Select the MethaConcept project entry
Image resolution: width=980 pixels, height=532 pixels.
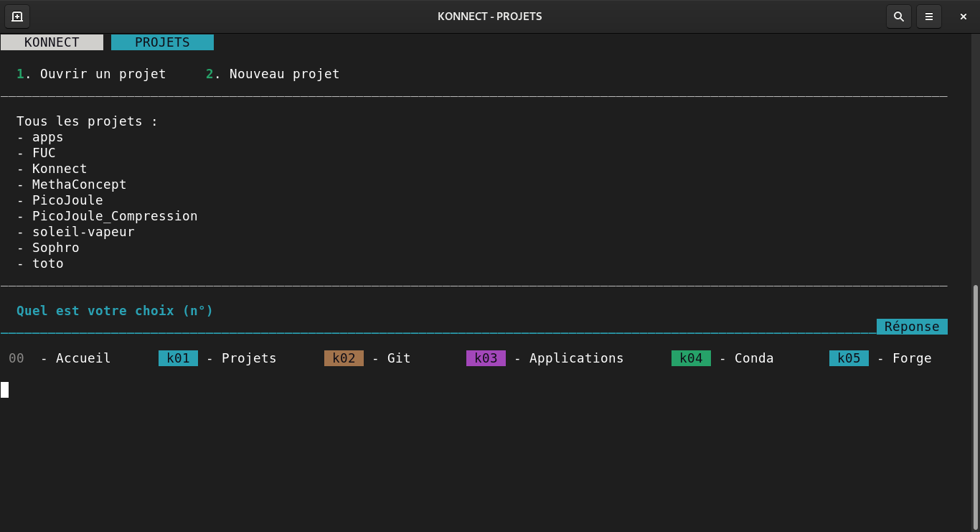(79, 185)
